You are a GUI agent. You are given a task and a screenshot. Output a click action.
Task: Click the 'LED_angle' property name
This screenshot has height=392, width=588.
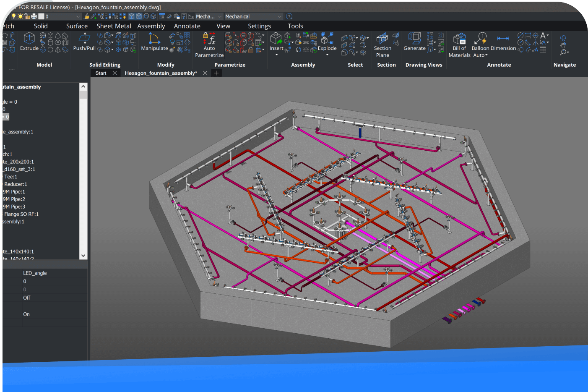point(35,273)
